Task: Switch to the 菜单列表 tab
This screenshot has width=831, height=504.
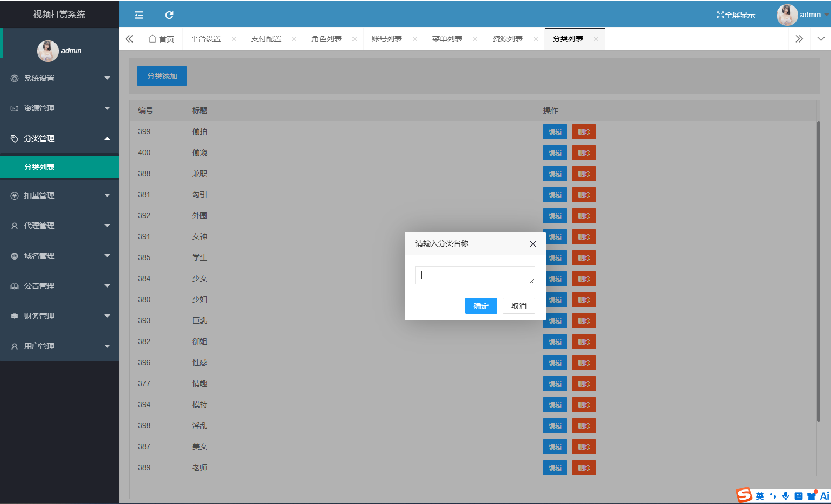Action: pyautogui.click(x=447, y=39)
